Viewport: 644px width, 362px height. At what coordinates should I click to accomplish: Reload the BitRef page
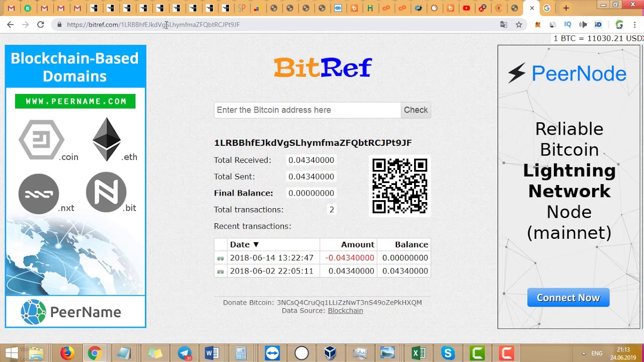click(x=41, y=24)
